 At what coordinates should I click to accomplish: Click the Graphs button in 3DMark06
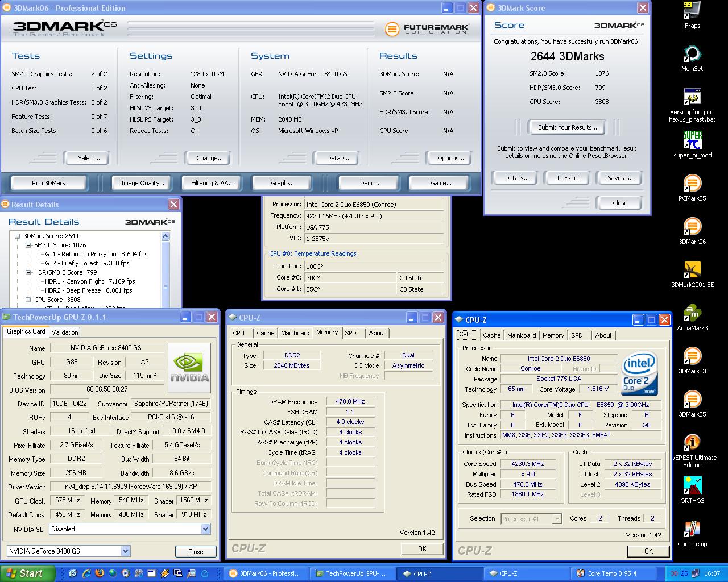point(283,183)
